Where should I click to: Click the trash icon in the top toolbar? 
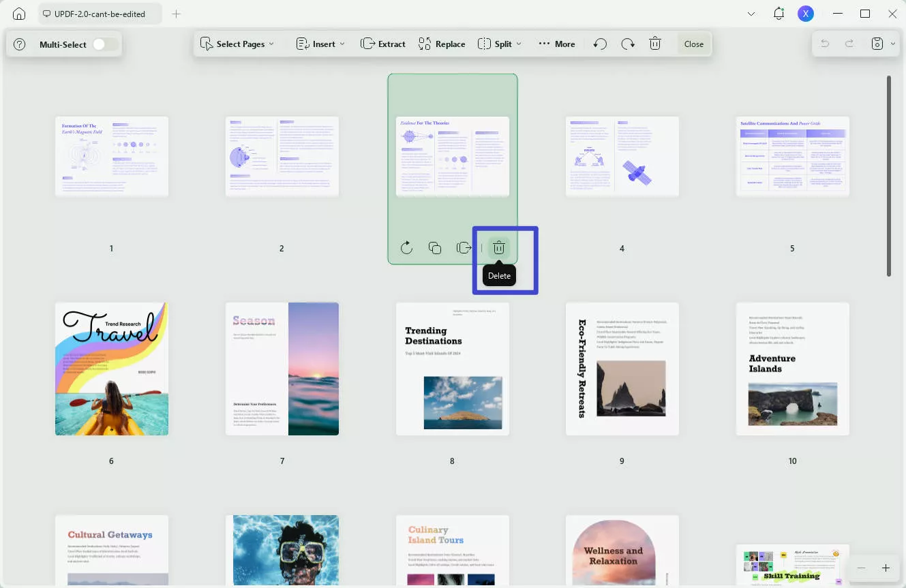(x=655, y=44)
